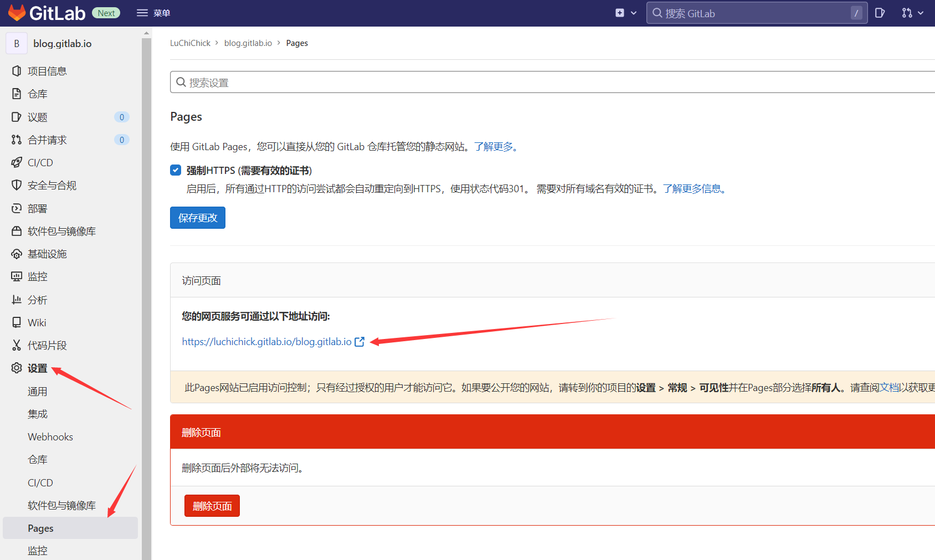Click the 监控 monitor icon
The width and height of the screenshot is (935, 560).
coord(17,276)
